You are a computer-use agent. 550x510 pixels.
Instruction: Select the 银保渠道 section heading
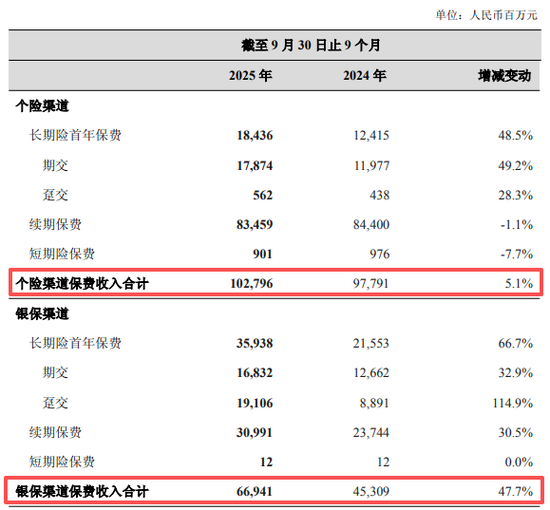pyautogui.click(x=42, y=314)
